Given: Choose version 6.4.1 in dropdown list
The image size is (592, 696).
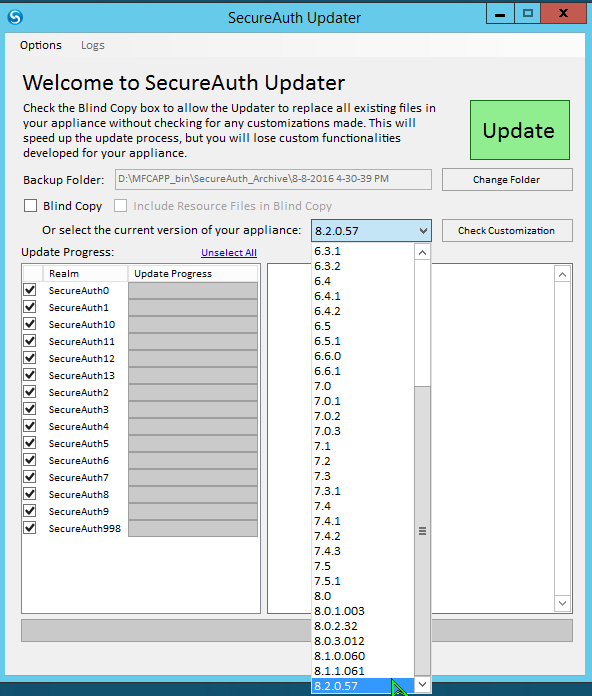Looking at the screenshot, I should coord(363,296).
